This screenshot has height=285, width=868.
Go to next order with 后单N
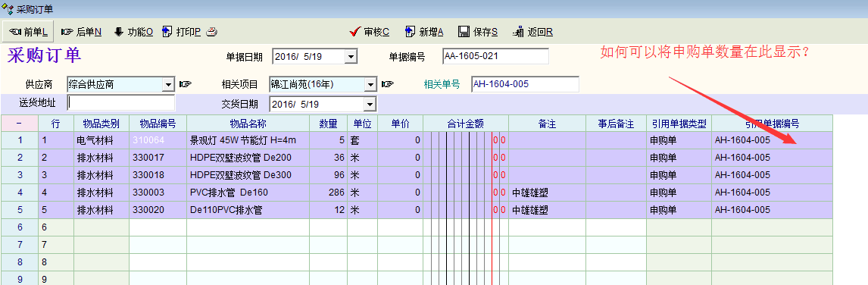point(81,32)
